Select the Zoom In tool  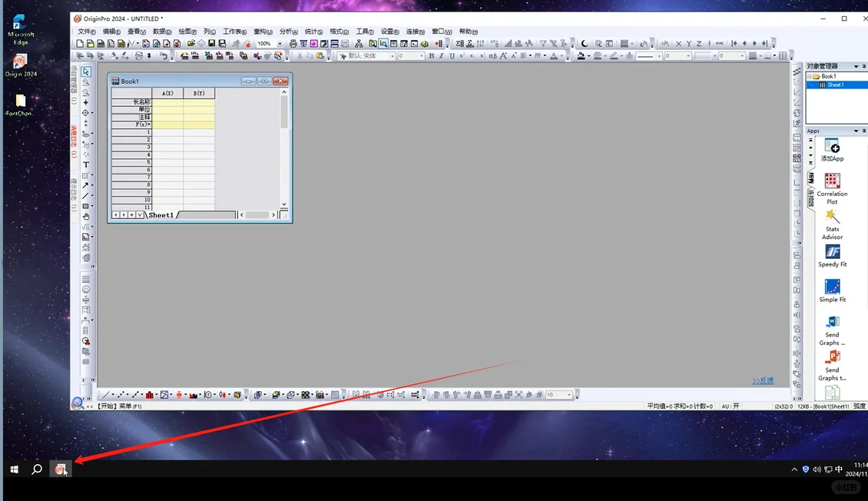(x=86, y=82)
